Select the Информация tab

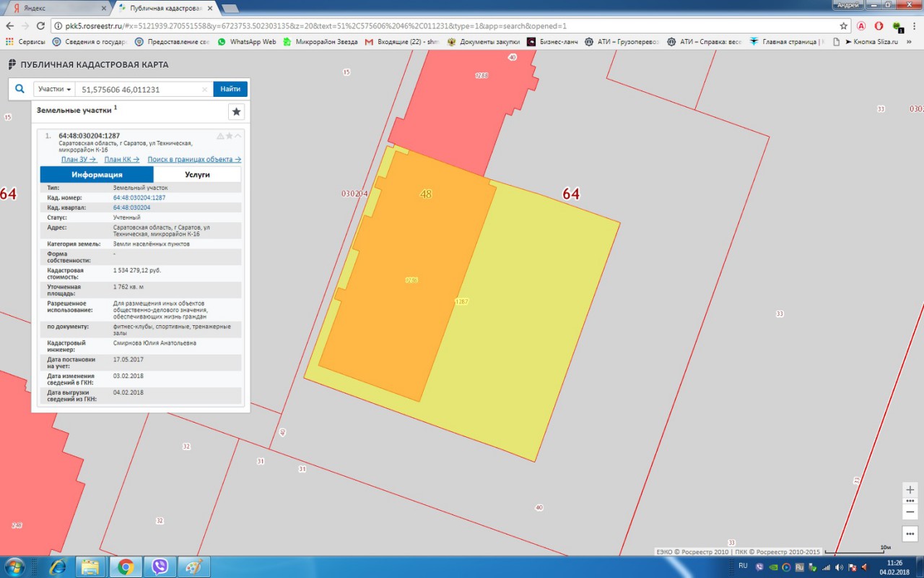tap(97, 175)
